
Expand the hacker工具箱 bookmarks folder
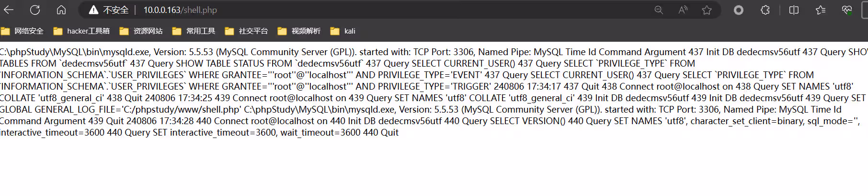coord(81,31)
